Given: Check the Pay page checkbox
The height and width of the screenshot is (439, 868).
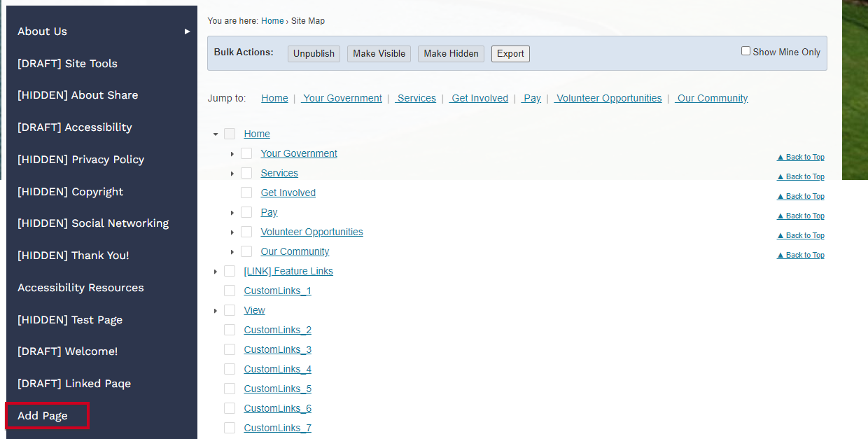Looking at the screenshot, I should point(246,212).
